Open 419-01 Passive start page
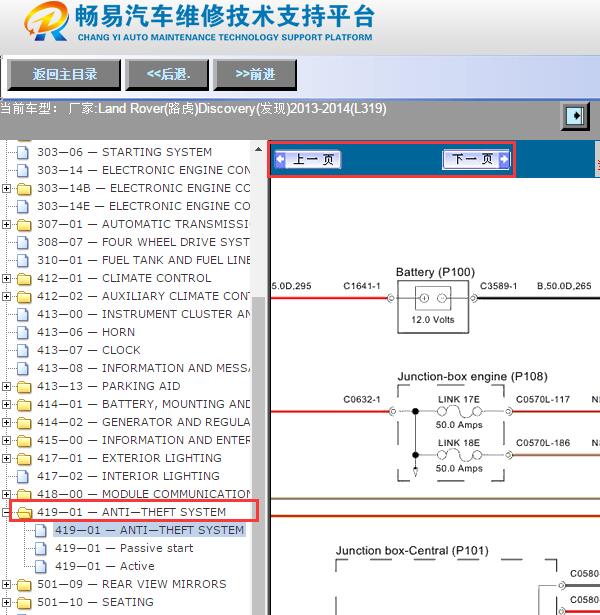 pyautogui.click(x=124, y=548)
